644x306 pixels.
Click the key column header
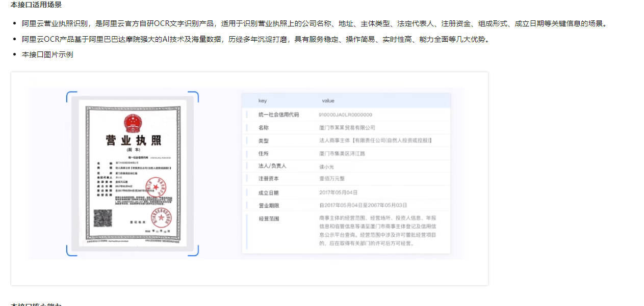point(263,101)
